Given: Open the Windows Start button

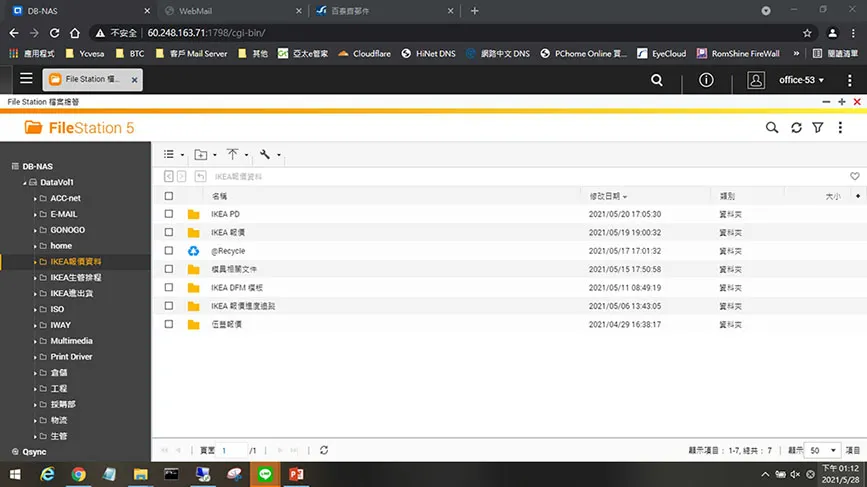Looking at the screenshot, I should point(15,474).
